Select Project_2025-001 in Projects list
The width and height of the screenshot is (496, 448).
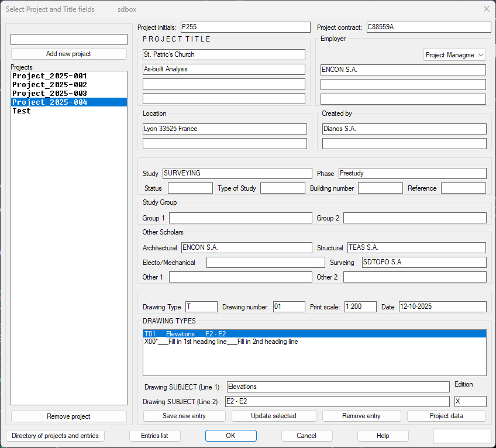(x=69, y=76)
